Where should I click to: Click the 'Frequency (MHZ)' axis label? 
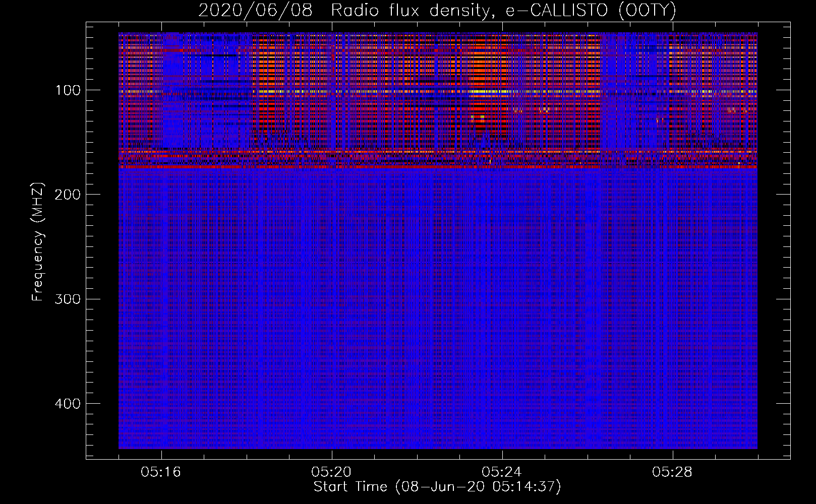pos(38,242)
